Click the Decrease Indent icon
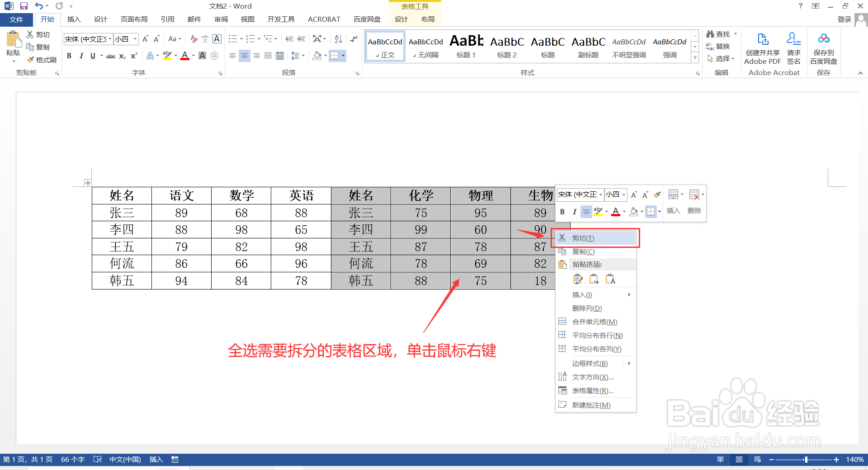 click(x=289, y=39)
